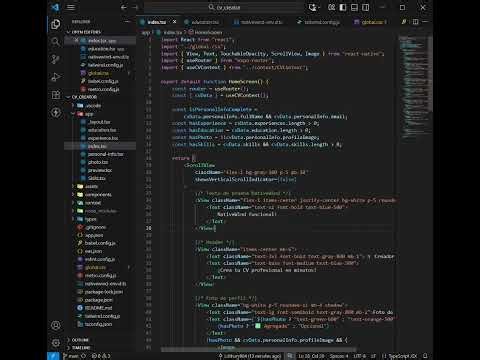Open the Accounts menu icon

click(x=56, y=325)
